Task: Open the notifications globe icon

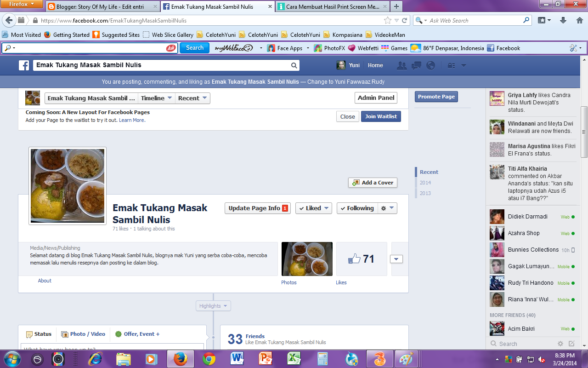Action: pos(430,65)
